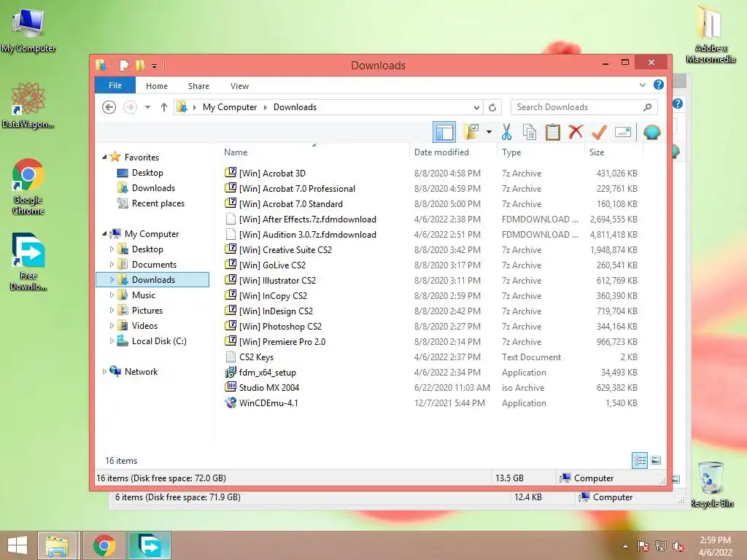747x560 pixels.
Task: Open the address bar history dropdown
Action: (x=476, y=107)
